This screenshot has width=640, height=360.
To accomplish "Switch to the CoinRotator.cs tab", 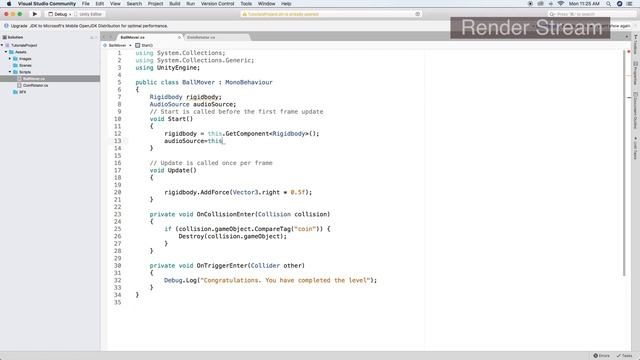I will [x=201, y=37].
